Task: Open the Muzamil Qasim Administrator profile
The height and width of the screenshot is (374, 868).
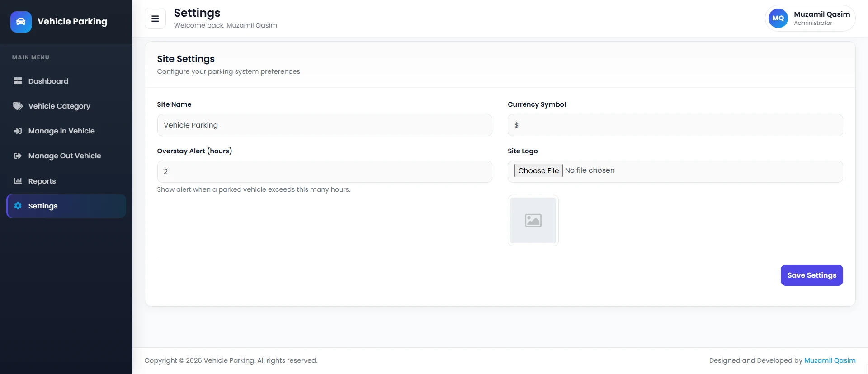Action: (x=810, y=19)
